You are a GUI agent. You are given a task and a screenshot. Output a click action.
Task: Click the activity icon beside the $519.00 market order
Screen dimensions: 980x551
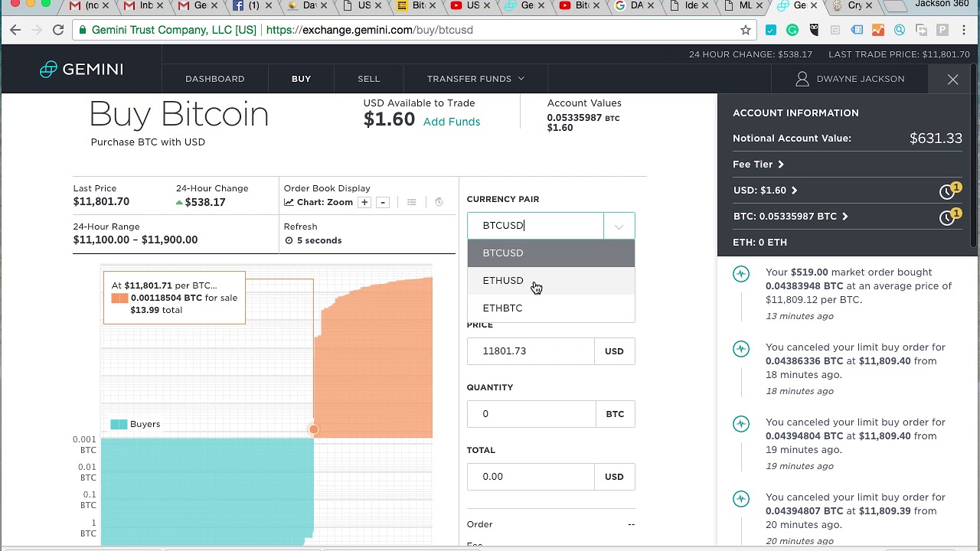[741, 274]
